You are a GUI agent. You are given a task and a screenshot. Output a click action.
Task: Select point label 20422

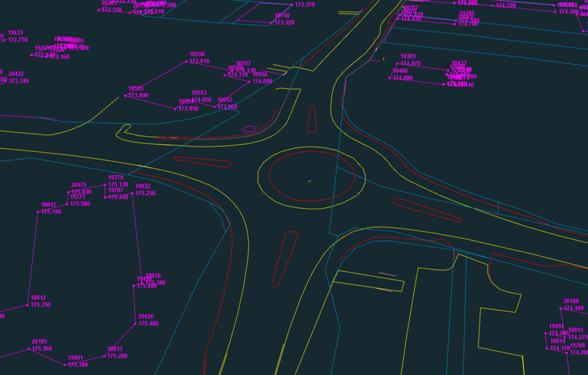16,74
